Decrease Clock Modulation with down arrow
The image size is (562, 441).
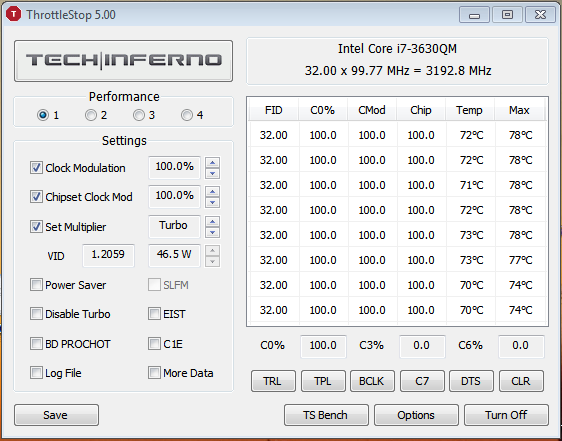[x=213, y=174]
